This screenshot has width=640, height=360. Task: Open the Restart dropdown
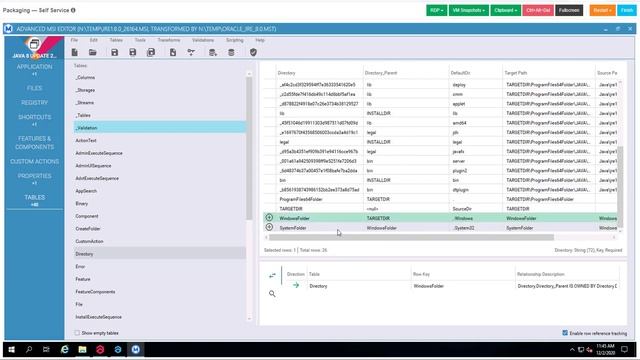(602, 10)
